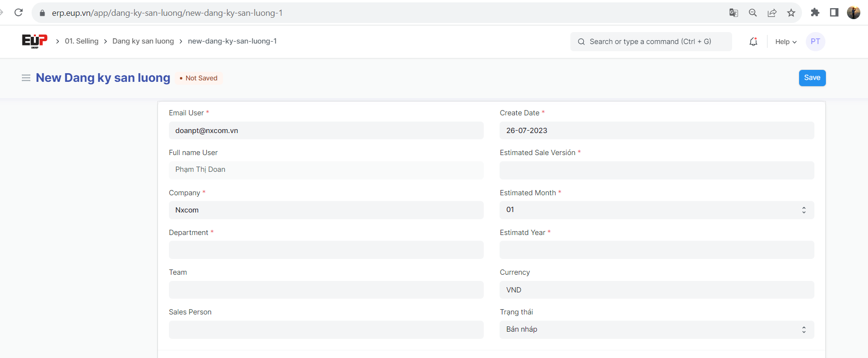This screenshot has height=358, width=868.
Task: Click the browser zoom magnifier icon
Action: [x=753, y=13]
